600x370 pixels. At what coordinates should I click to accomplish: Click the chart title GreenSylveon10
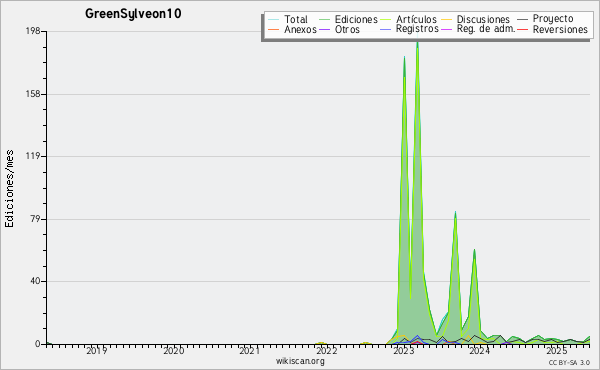click(x=133, y=14)
